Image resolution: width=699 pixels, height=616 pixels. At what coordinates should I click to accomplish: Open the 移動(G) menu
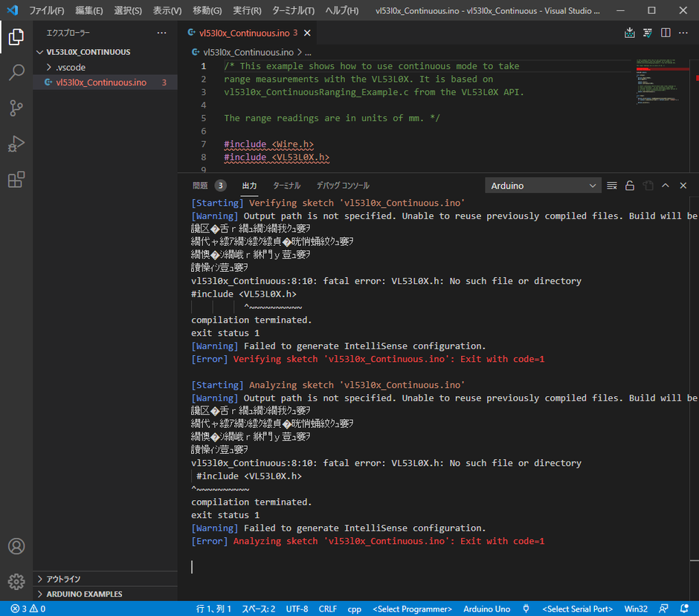point(207,10)
